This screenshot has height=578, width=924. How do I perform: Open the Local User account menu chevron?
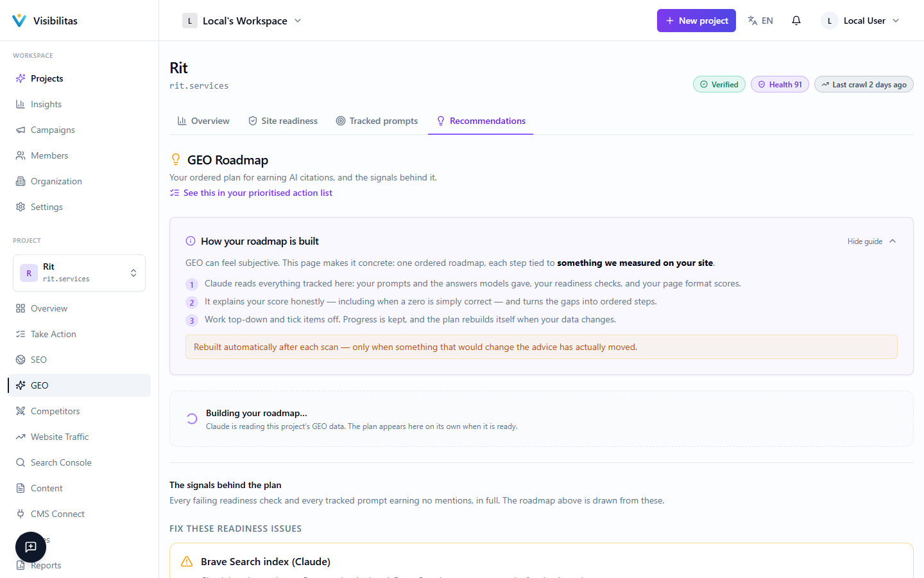click(x=896, y=21)
